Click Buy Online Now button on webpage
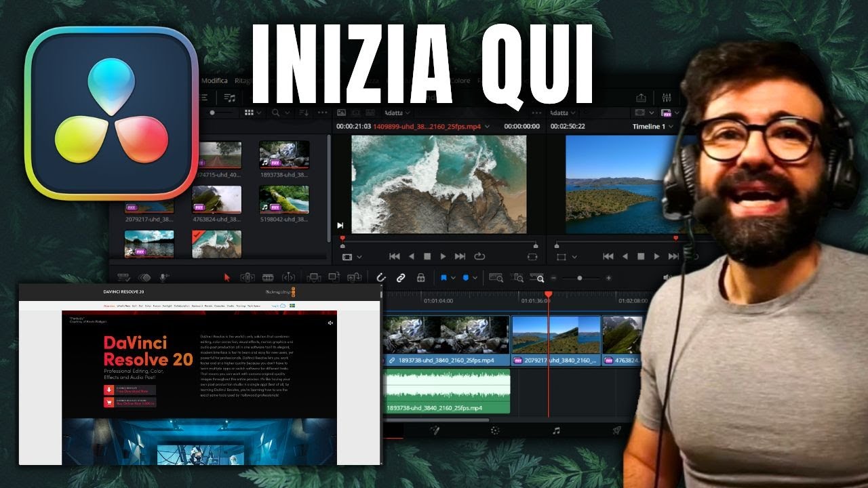868x488 pixels. coord(130,402)
